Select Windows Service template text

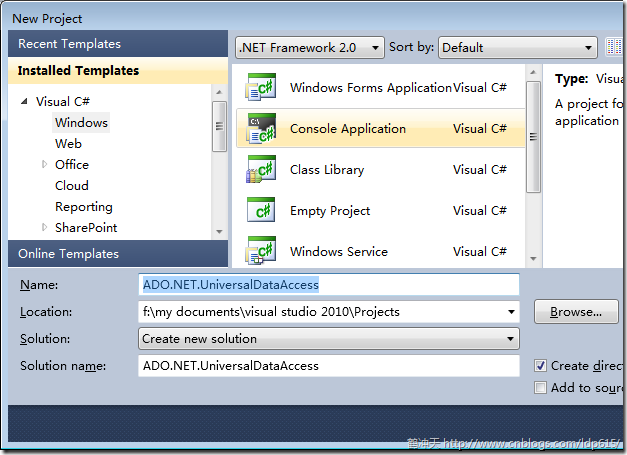click(339, 251)
